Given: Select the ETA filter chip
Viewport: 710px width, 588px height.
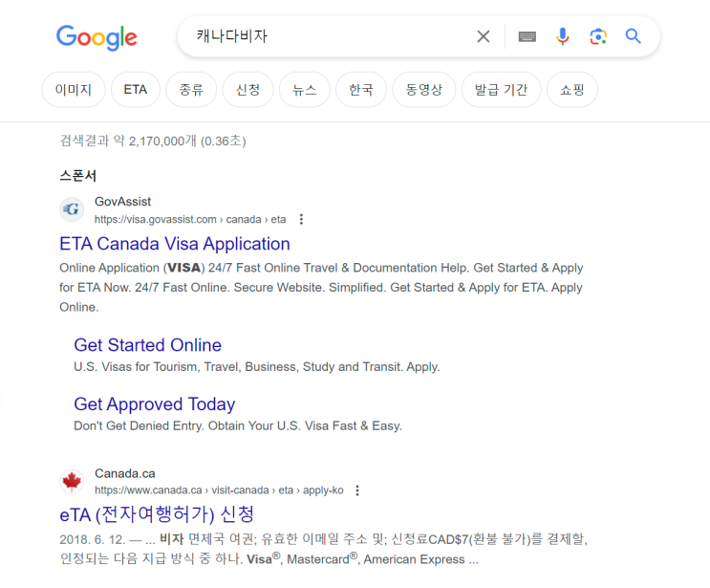Looking at the screenshot, I should click(x=136, y=90).
